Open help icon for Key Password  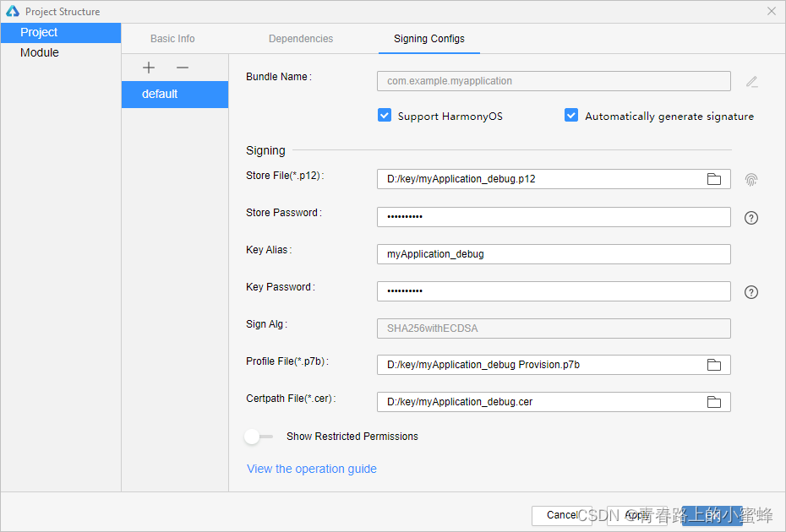[x=751, y=292]
